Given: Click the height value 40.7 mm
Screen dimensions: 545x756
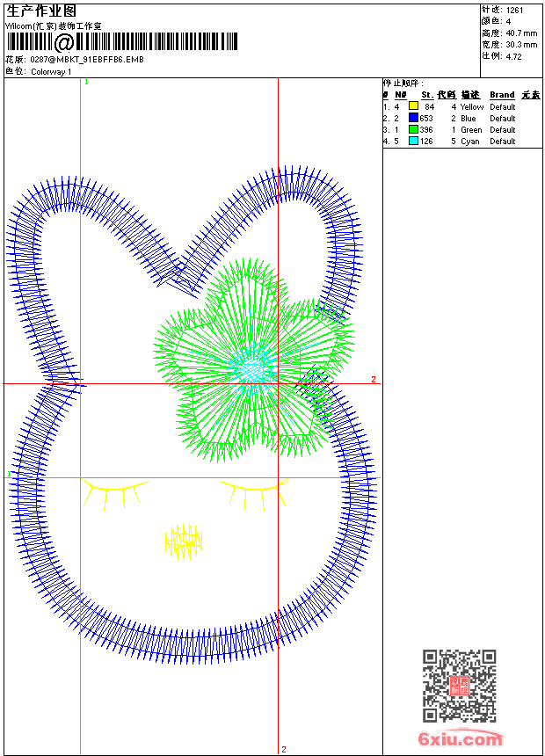Looking at the screenshot, I should (x=521, y=33).
